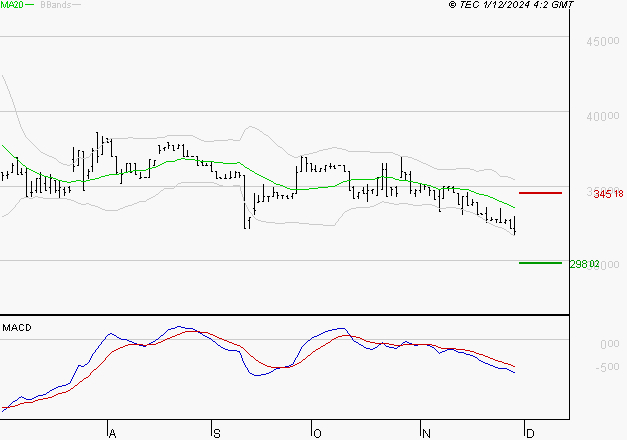The image size is (627, 440).
Task: Click the MACD -500 axis label
Action: click(607, 367)
